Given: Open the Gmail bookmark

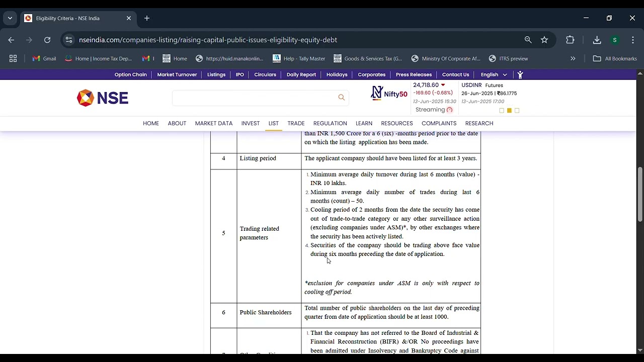Looking at the screenshot, I should coord(44,58).
